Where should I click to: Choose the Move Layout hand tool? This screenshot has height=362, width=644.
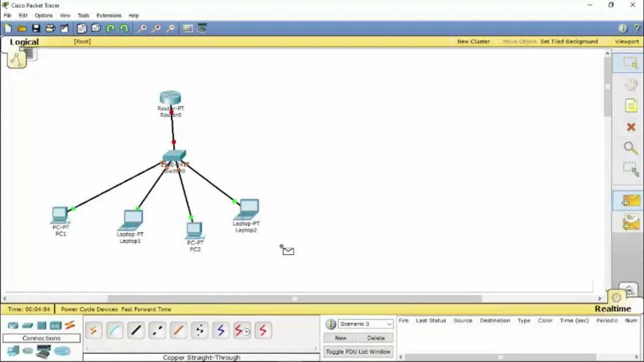click(631, 84)
